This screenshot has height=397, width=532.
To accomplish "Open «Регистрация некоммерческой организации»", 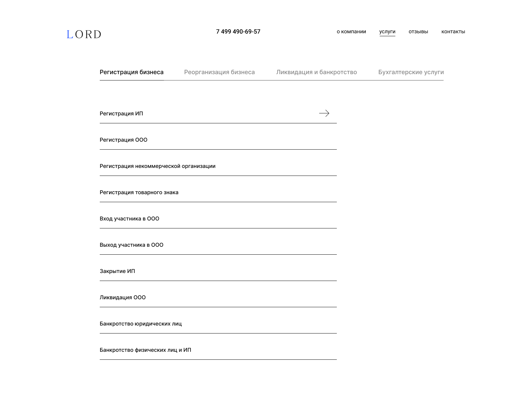I will pos(218,166).
